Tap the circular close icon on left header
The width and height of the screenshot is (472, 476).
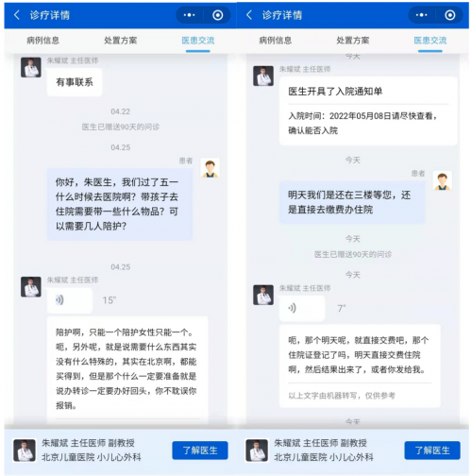click(218, 15)
